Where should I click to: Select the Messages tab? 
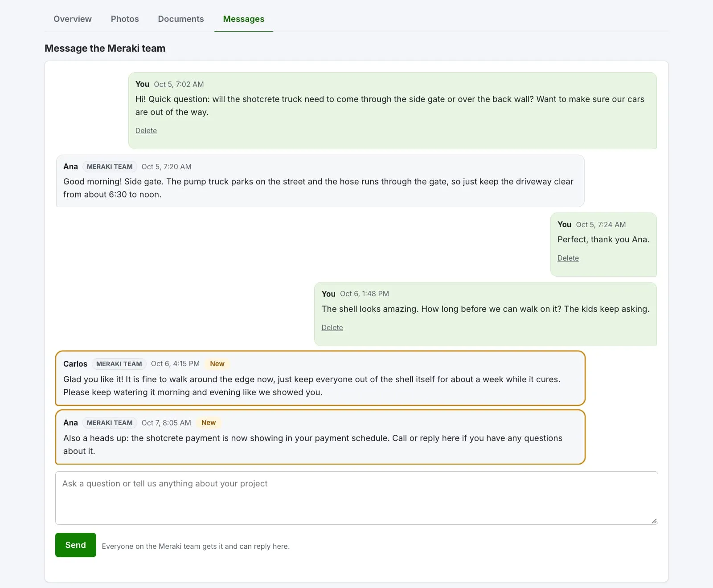tap(243, 19)
